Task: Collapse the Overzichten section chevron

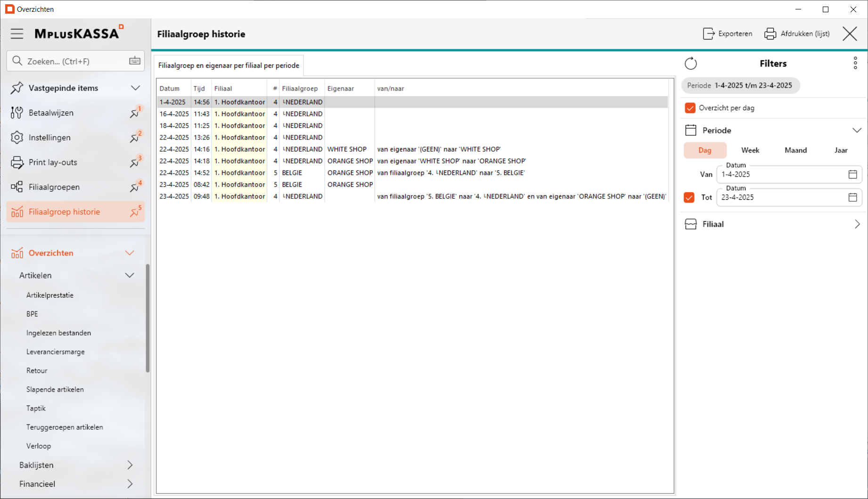Action: [x=130, y=253]
